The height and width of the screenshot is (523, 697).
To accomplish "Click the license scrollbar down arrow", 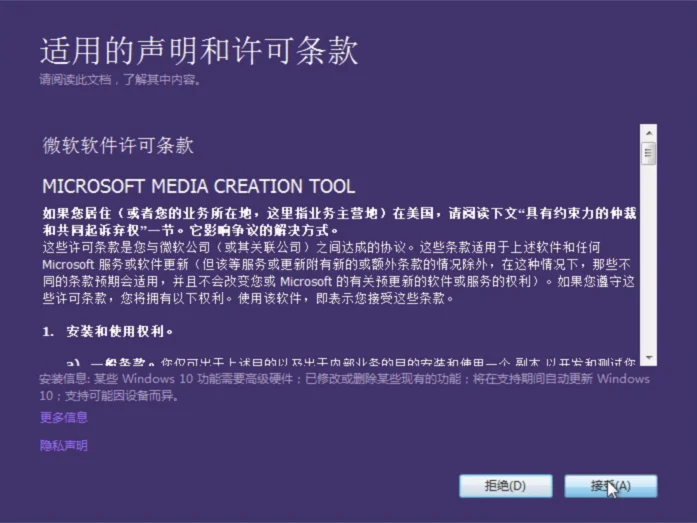I will pyautogui.click(x=649, y=358).
